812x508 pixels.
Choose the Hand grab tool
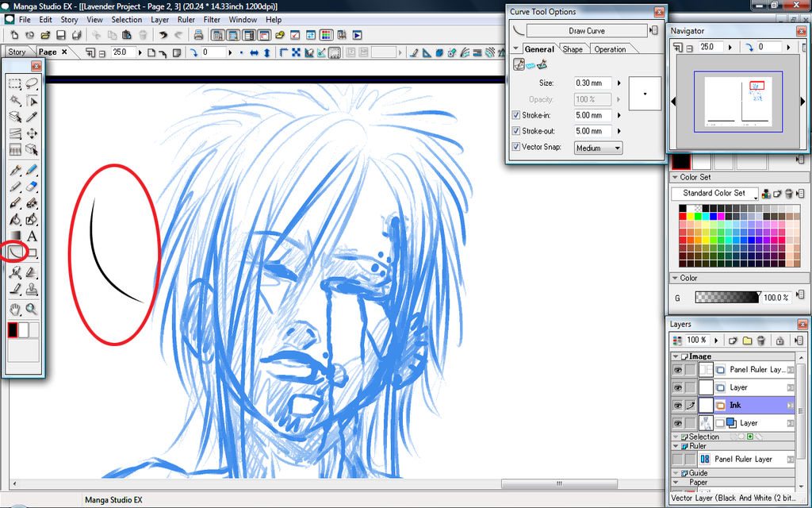point(15,309)
